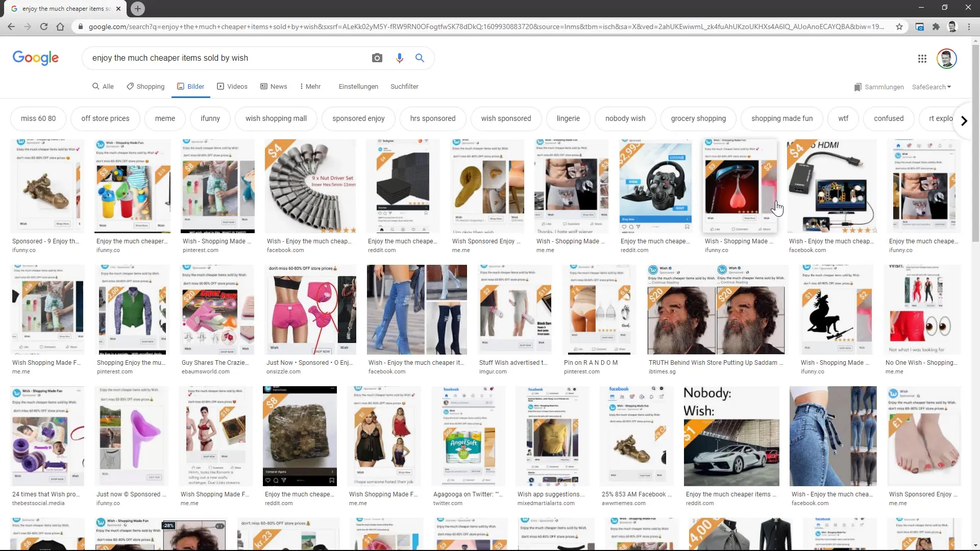Start voice search with the microphone

pos(400,58)
